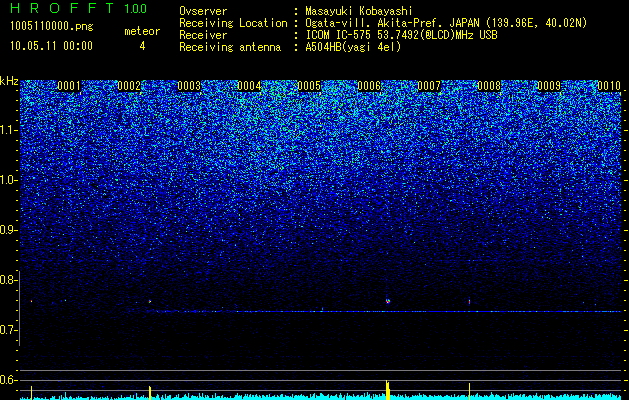Click time marker 0009
This screenshot has height=400, width=629.
[x=549, y=86]
